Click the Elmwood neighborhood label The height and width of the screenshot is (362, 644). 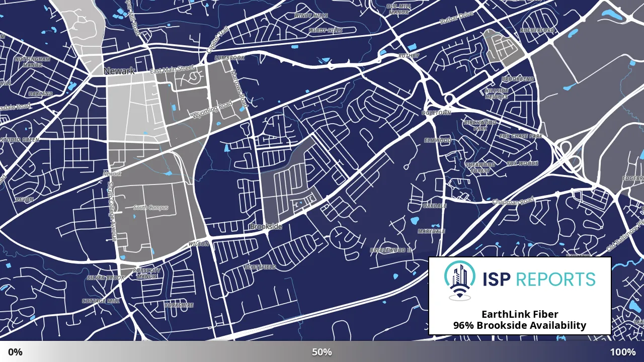pos(438,140)
